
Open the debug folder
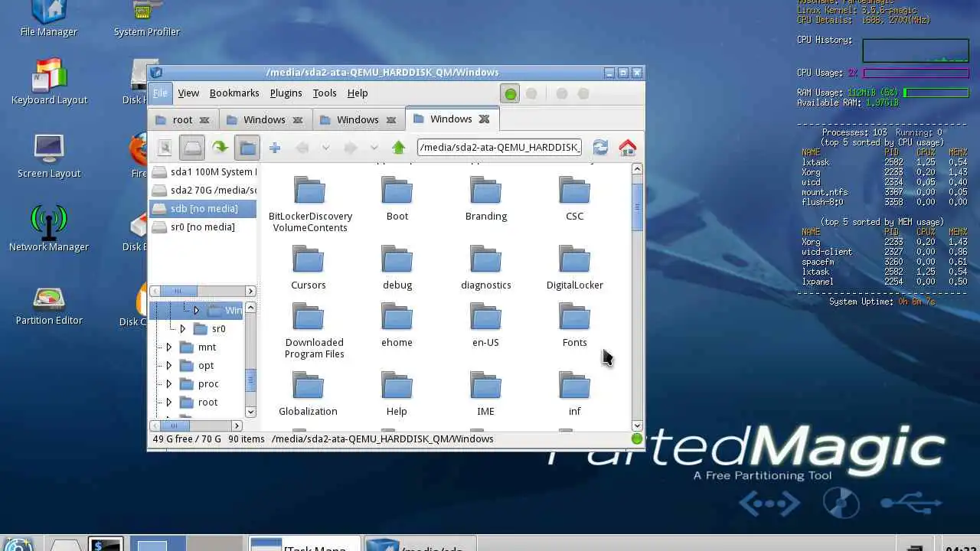397,268
